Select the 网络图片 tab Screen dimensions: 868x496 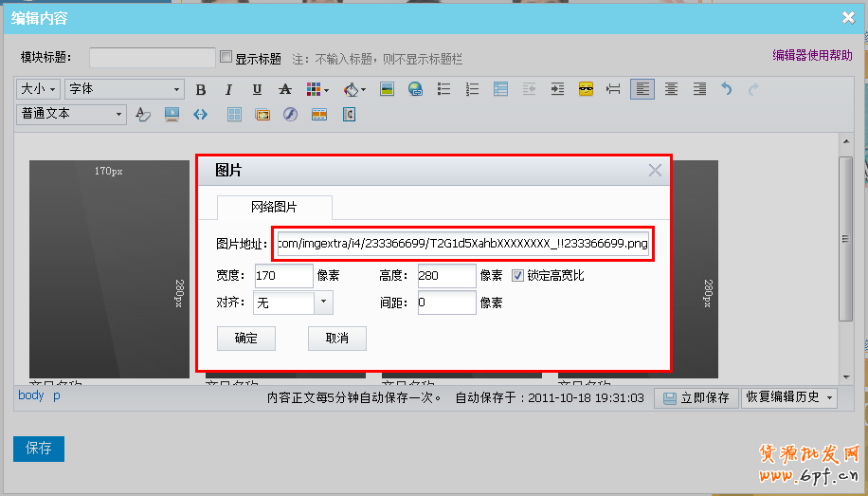click(274, 207)
